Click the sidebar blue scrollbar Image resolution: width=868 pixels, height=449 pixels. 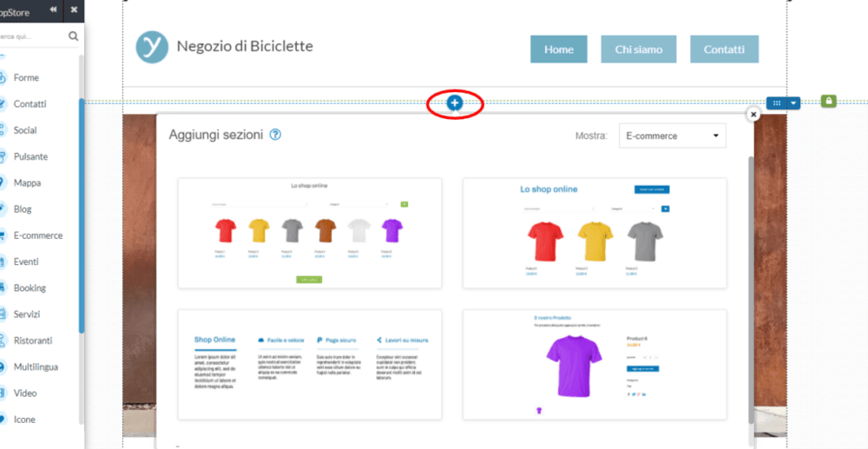click(x=82, y=216)
